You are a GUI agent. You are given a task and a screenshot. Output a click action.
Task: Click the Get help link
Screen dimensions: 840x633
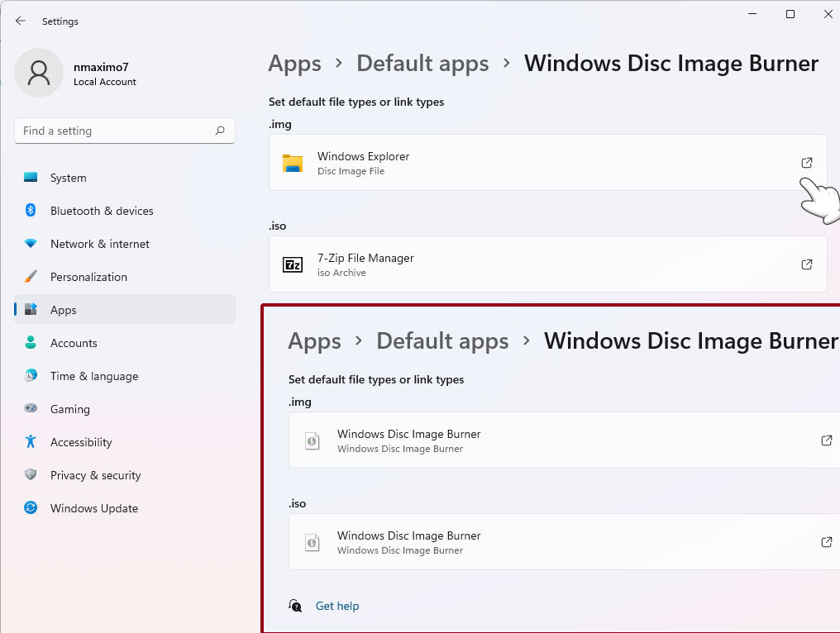337,606
